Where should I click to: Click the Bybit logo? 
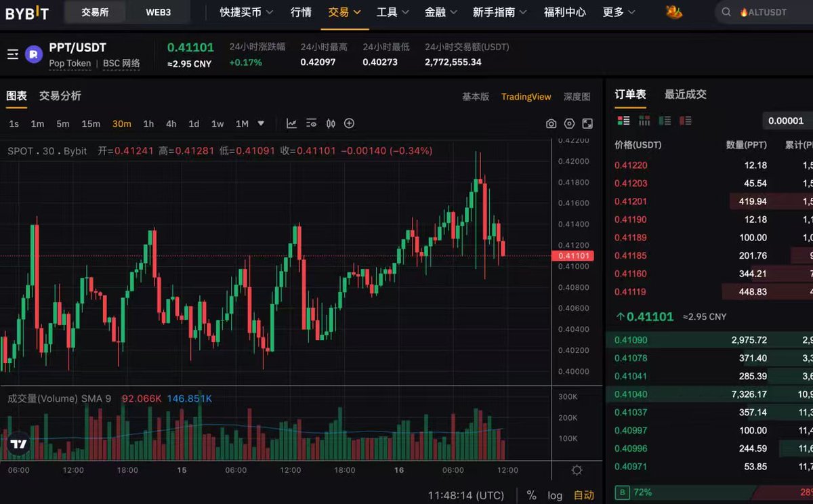(x=27, y=12)
